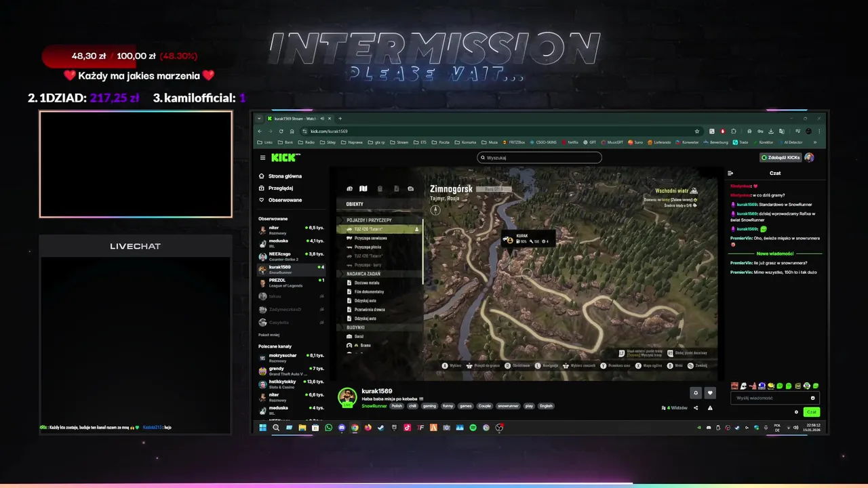
Task: Open PREZOL channel in sidebar
Action: coord(292,282)
